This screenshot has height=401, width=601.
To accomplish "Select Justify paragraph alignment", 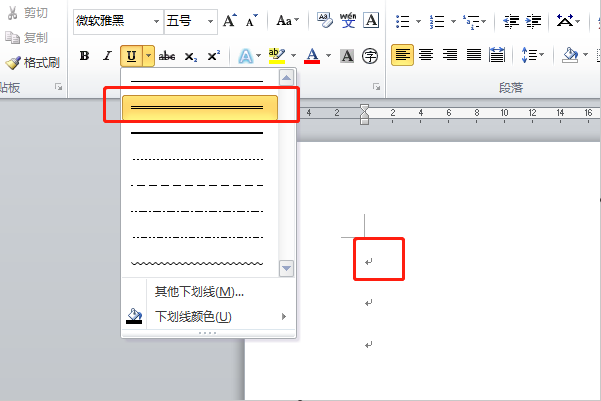I will coord(474,55).
